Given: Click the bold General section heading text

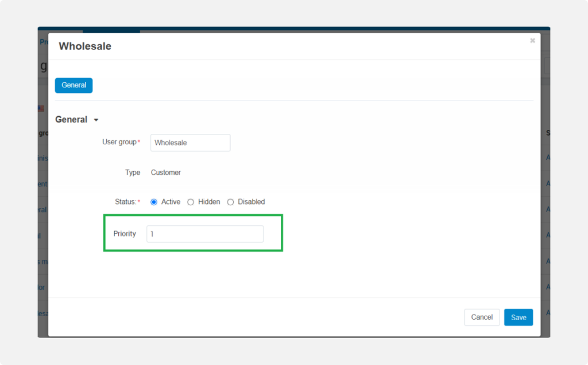Looking at the screenshot, I should 71,120.
